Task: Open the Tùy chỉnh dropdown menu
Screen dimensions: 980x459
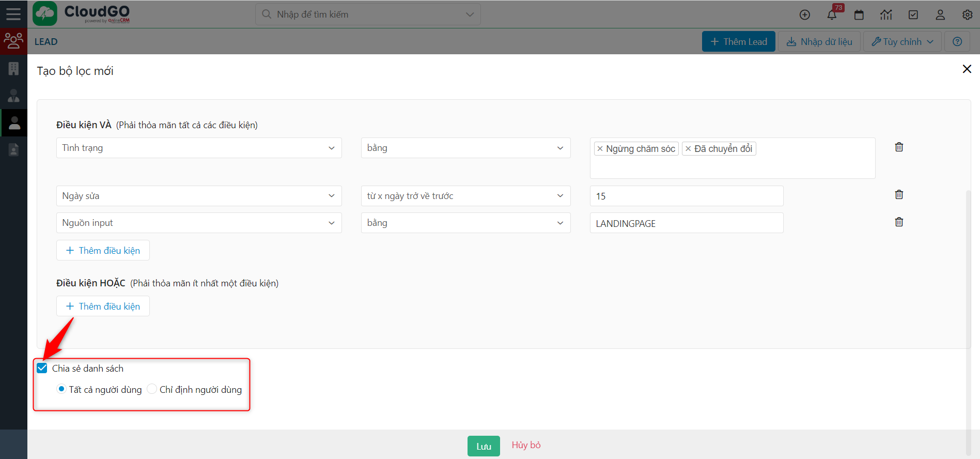Action: point(902,42)
